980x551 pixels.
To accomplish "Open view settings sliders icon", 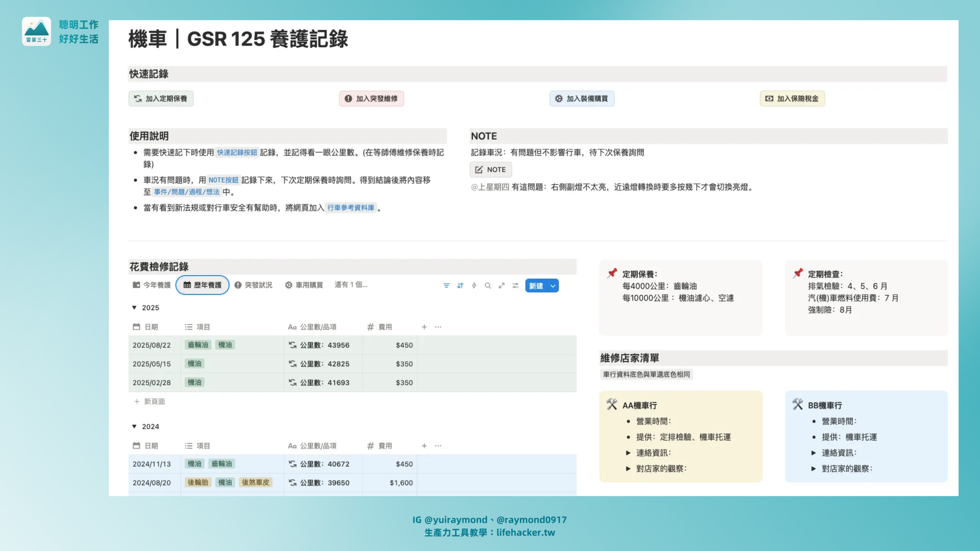I will 515,286.
